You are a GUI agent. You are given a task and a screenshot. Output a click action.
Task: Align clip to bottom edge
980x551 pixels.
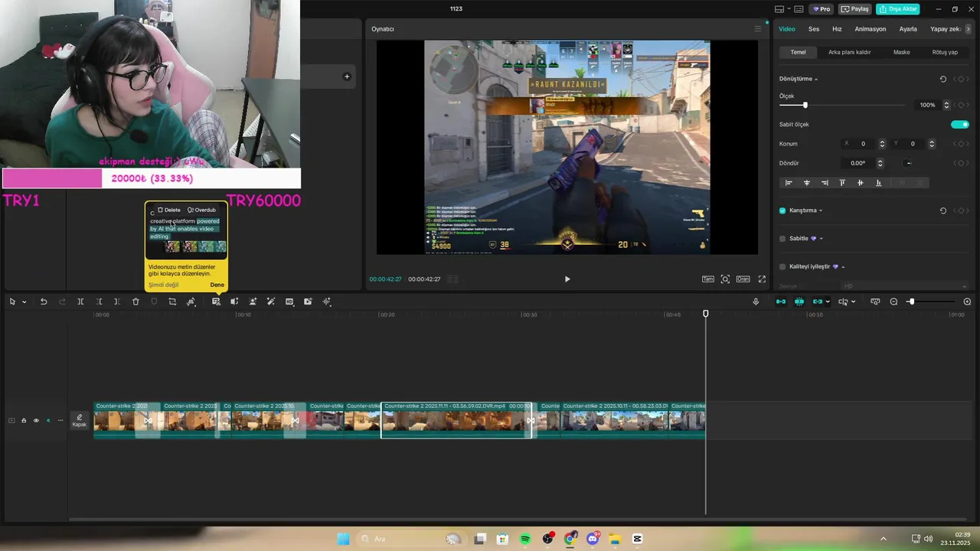878,183
